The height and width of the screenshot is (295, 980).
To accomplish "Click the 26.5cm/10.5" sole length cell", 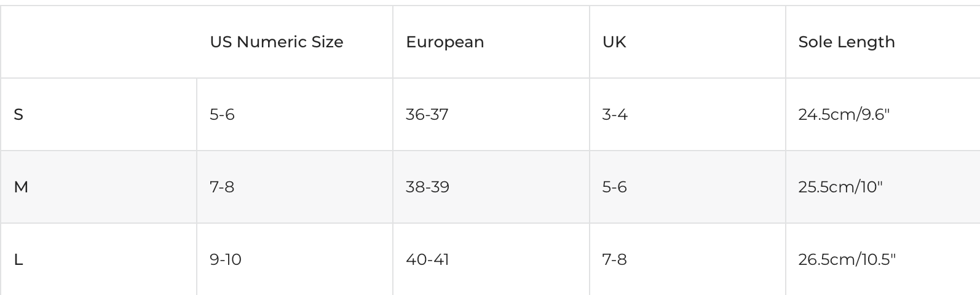I will click(847, 259).
